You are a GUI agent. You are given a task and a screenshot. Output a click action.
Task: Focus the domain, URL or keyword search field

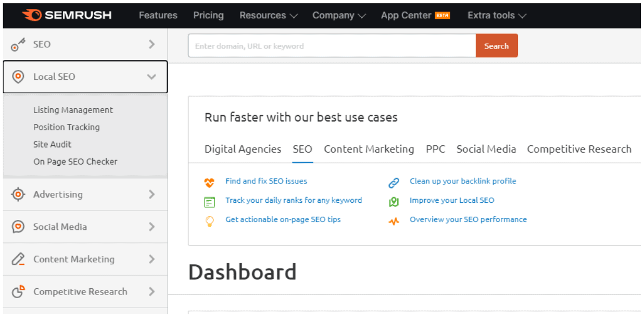332,46
